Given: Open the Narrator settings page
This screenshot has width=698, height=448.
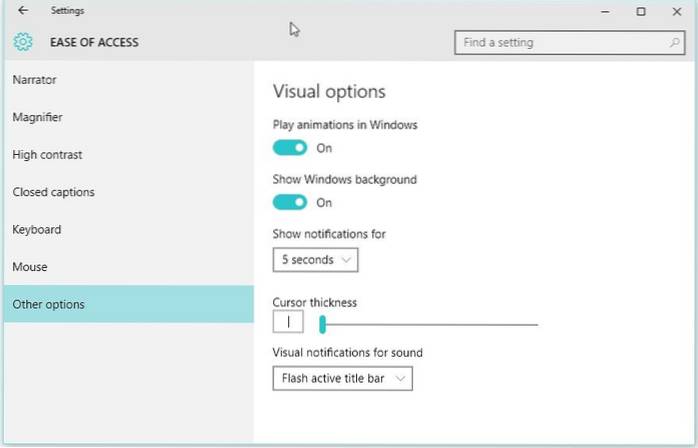Looking at the screenshot, I should pos(34,79).
